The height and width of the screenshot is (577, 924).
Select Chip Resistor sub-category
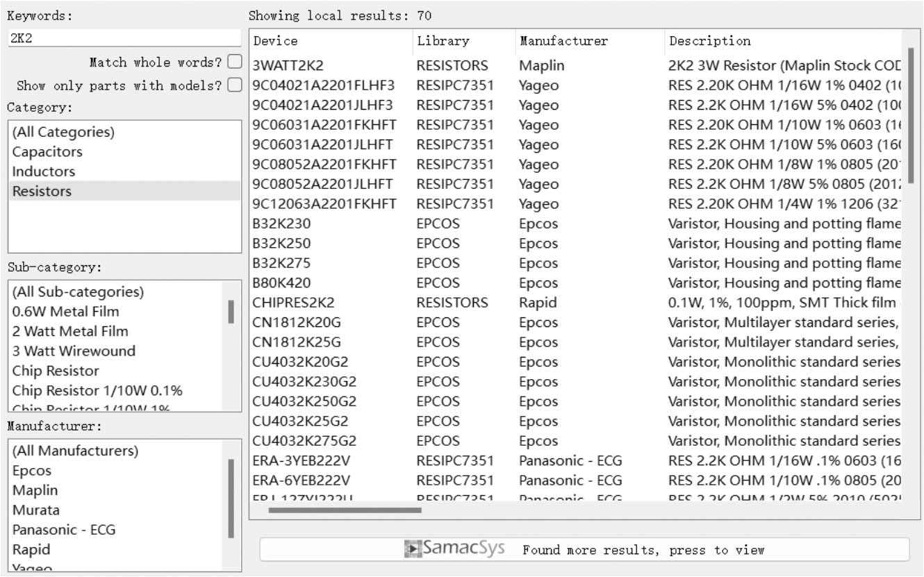[56, 371]
